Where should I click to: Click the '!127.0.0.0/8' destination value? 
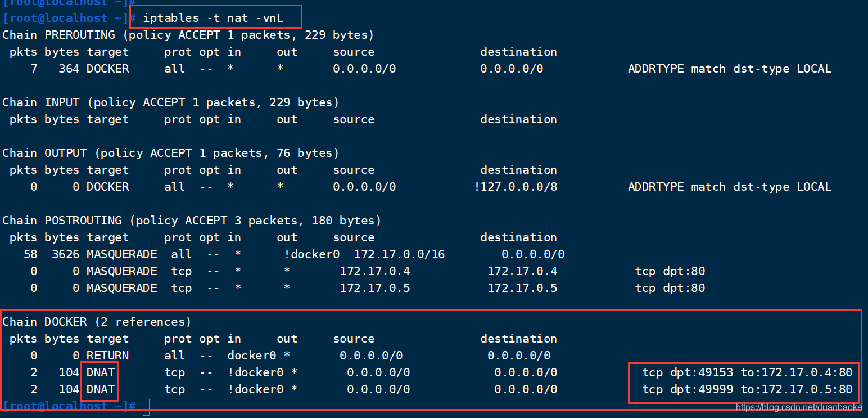516,187
